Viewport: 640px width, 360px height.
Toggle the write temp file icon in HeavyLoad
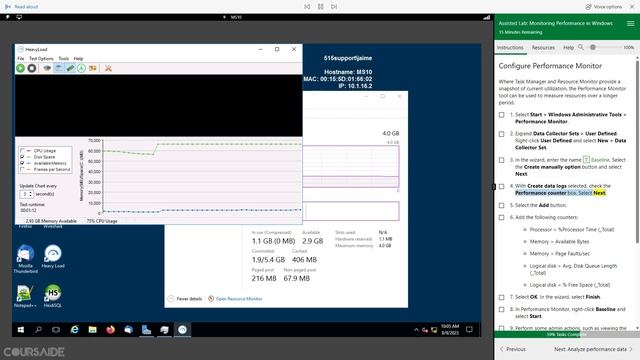pos(59,68)
